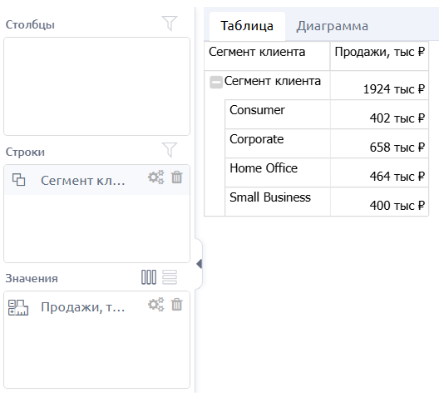Delete the Продажи value field with trash icon

(177, 304)
